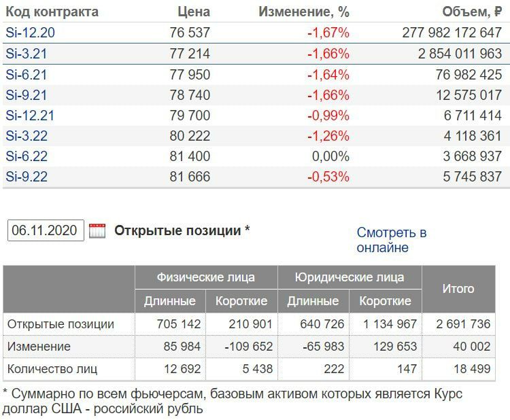Click the "Код контракта" column header
This screenshot has height=420, width=510.
(x=52, y=12)
